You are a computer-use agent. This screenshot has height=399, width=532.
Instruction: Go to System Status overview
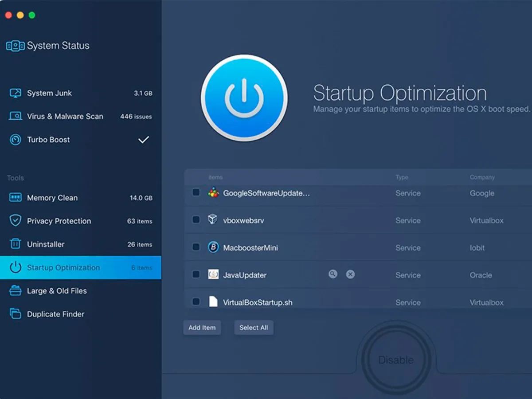point(48,46)
